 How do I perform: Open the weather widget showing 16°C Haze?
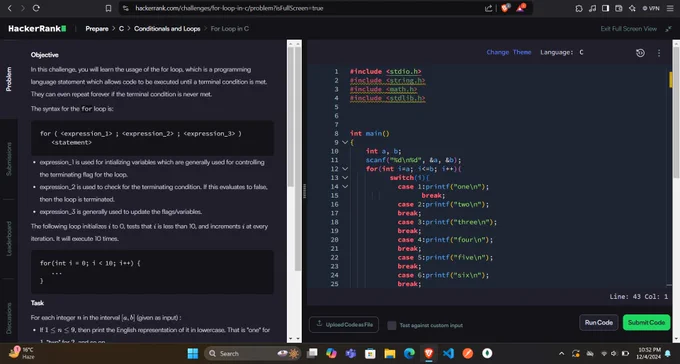(x=22, y=353)
